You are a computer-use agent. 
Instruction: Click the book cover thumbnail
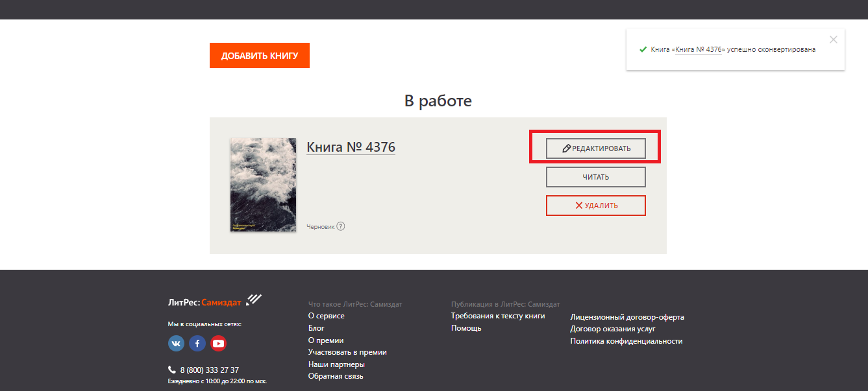tap(263, 185)
